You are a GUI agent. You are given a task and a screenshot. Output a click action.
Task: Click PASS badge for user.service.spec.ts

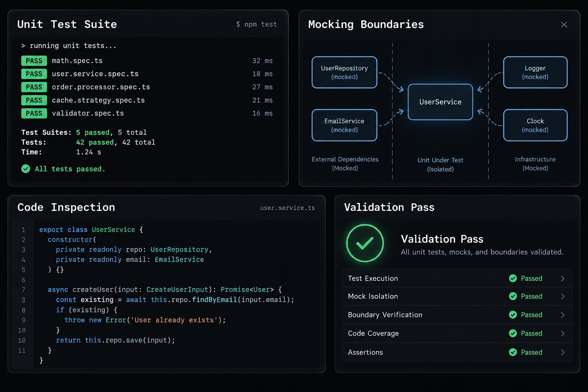34,74
